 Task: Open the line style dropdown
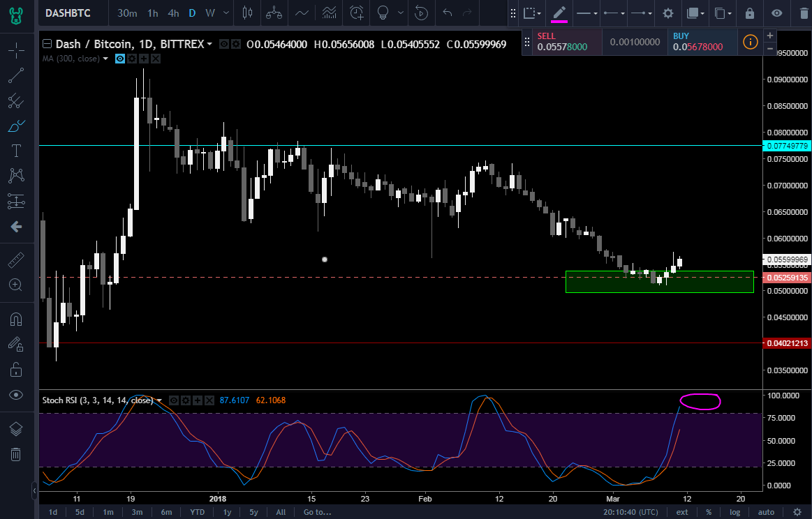[586, 13]
